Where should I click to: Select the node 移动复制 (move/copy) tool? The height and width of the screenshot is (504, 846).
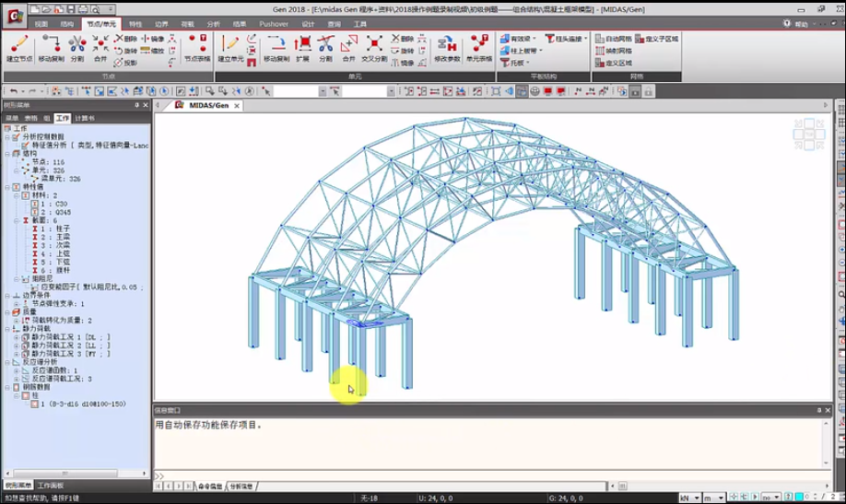[51, 47]
